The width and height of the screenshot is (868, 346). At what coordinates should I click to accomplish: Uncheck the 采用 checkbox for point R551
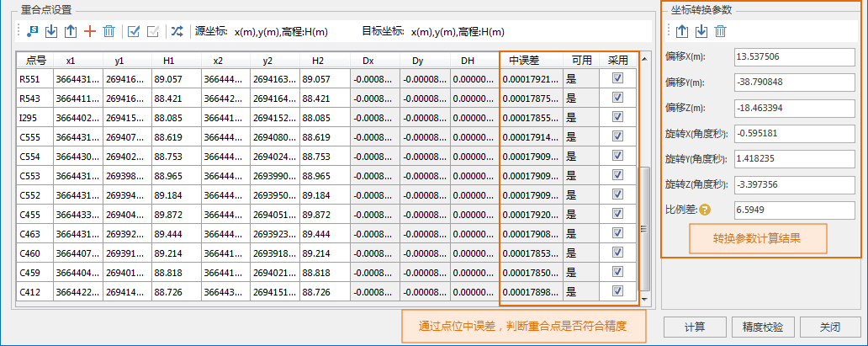(618, 77)
